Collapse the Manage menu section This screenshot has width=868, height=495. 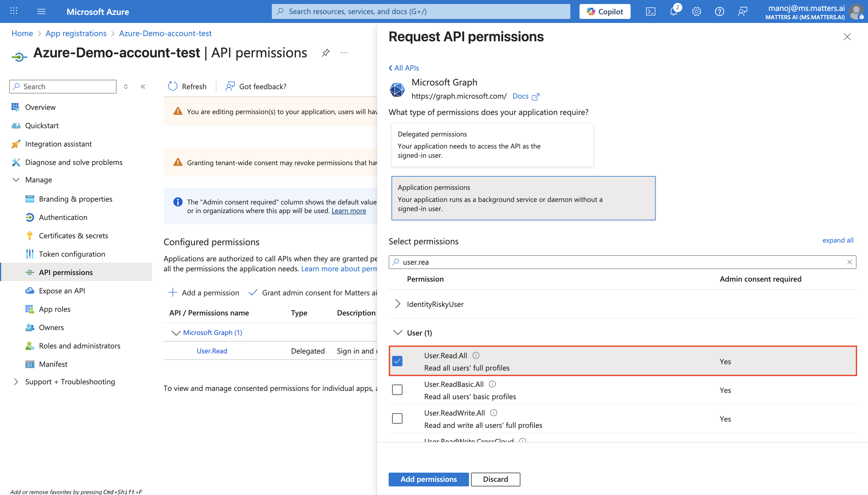16,180
